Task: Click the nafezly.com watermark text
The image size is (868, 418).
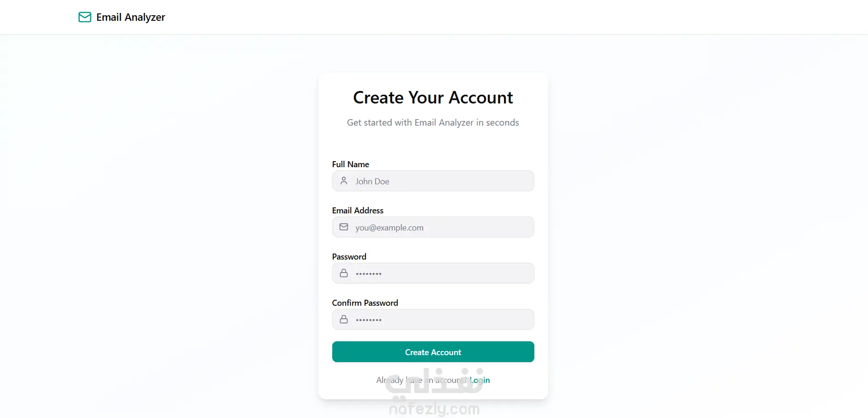Action: pyautogui.click(x=434, y=409)
